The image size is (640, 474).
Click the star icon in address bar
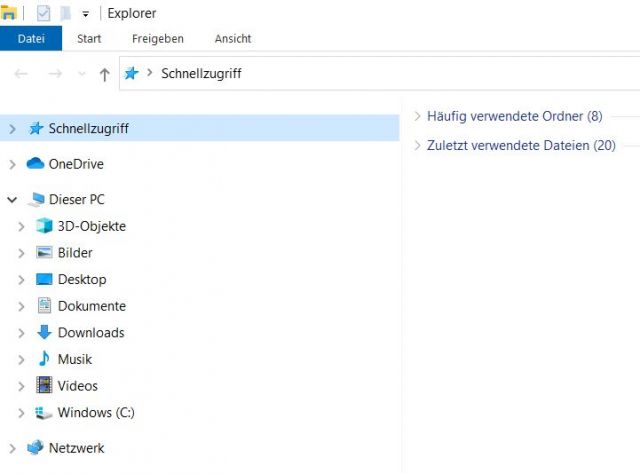tap(131, 73)
